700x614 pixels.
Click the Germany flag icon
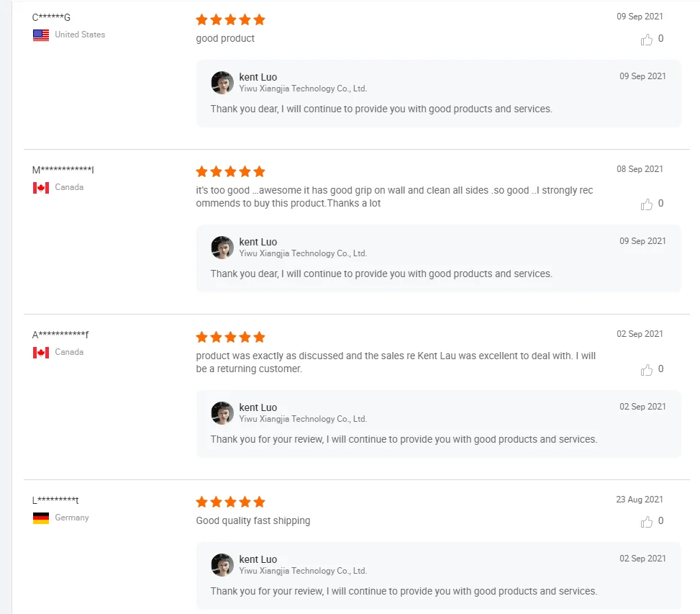coord(41,518)
